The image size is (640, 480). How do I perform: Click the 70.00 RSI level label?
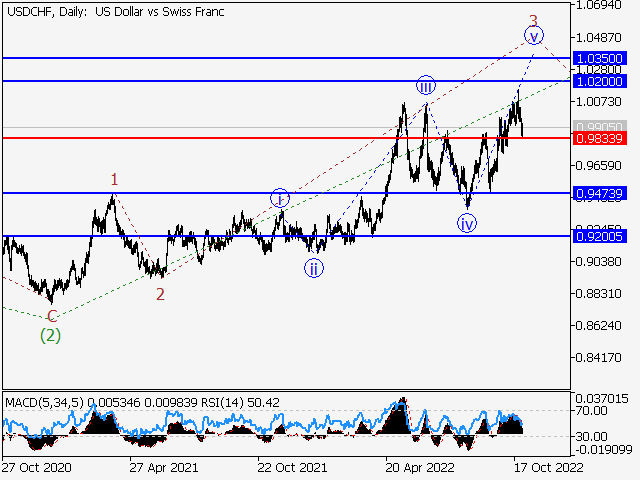592,411
